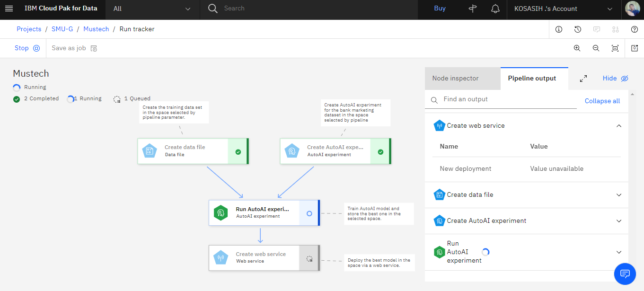The height and width of the screenshot is (291, 644).
Task: Expand the Run AutoAI experiment output section
Action: click(x=618, y=252)
